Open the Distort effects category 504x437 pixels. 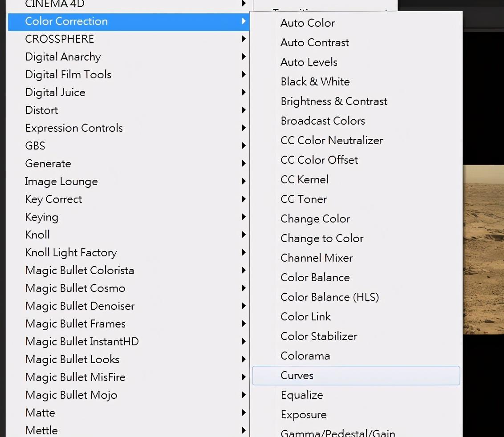point(42,110)
